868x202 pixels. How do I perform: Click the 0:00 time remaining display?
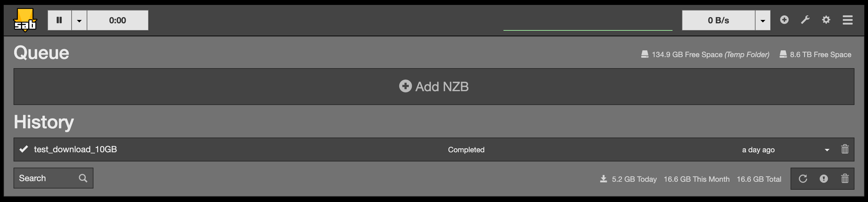pyautogui.click(x=118, y=20)
